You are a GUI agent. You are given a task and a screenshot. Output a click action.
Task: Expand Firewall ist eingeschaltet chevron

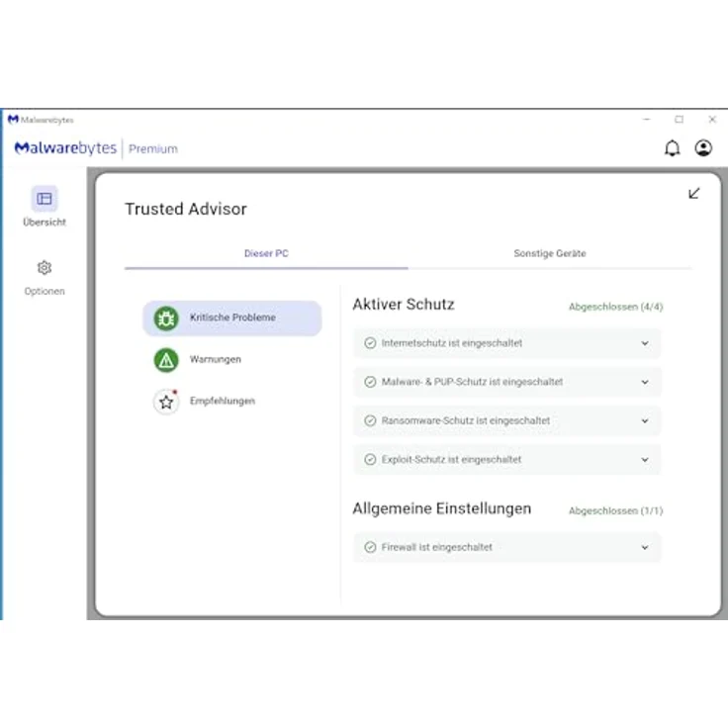point(645,547)
